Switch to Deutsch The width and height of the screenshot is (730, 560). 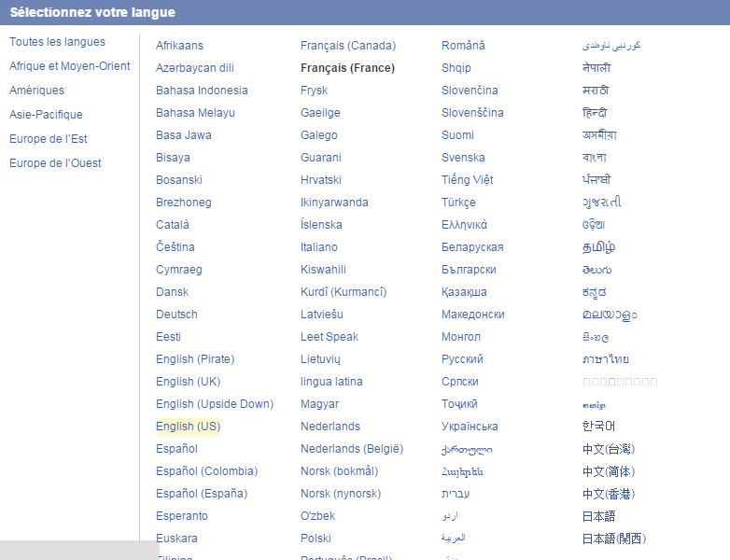177,315
